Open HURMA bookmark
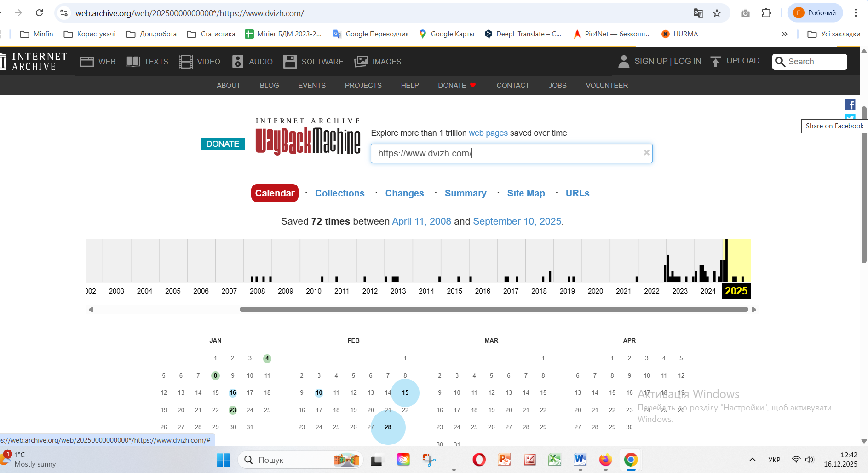Image resolution: width=868 pixels, height=473 pixels. point(679,34)
